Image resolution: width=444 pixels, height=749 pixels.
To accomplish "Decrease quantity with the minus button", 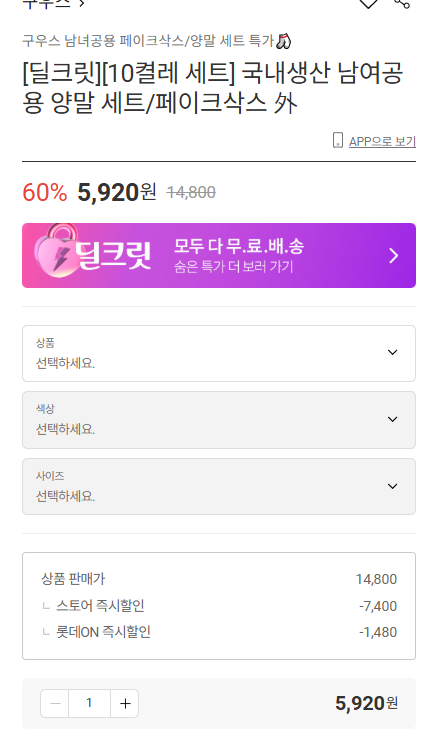I will click(x=54, y=703).
